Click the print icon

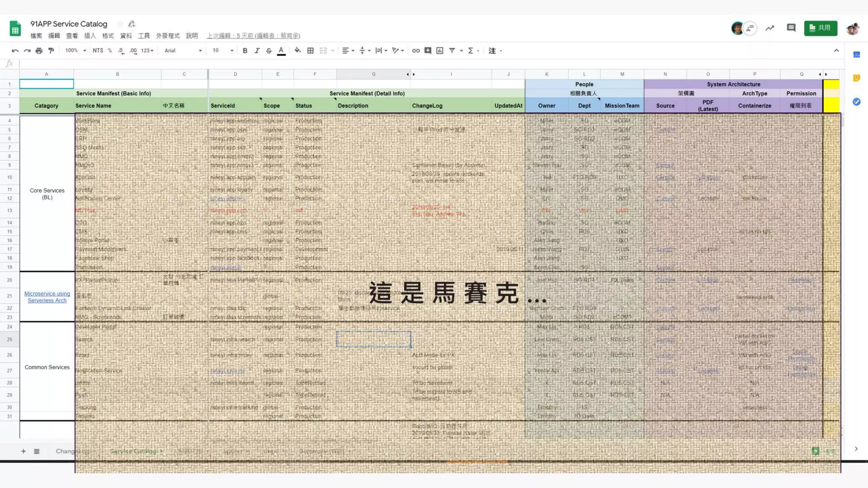[x=39, y=51]
